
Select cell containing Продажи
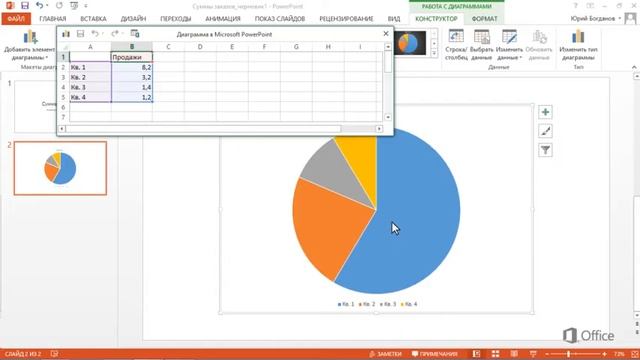[x=132, y=57]
